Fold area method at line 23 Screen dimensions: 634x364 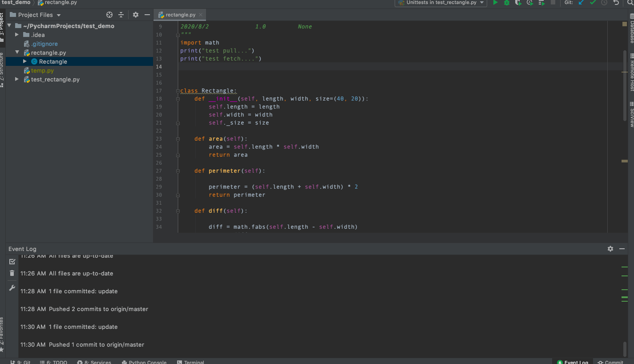(178, 139)
